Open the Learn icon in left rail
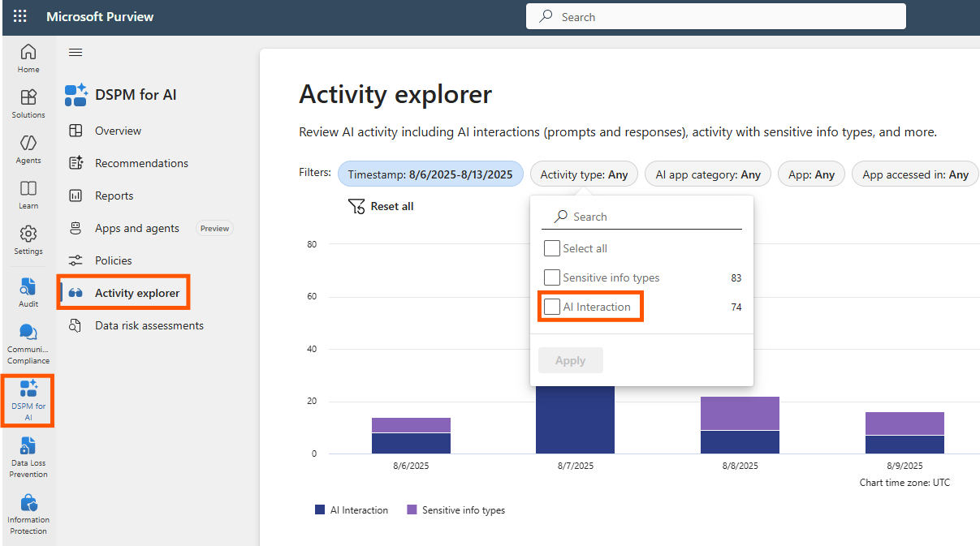The width and height of the screenshot is (980, 546). [28, 188]
